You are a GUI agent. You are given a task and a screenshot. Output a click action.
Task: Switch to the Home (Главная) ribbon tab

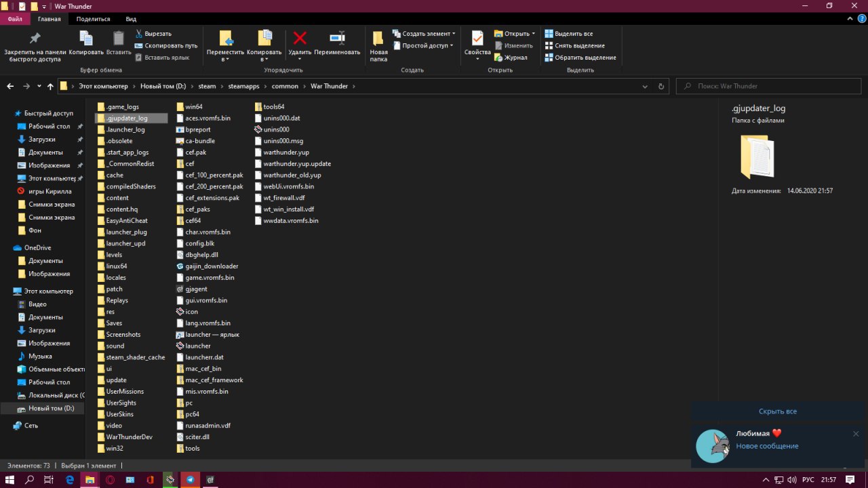(x=49, y=19)
